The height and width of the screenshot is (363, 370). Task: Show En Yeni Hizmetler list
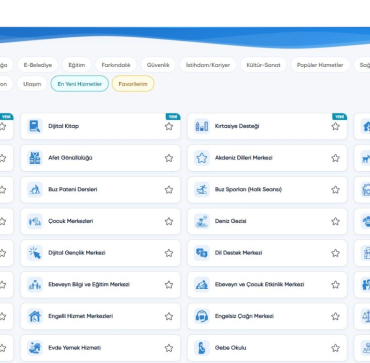click(x=80, y=84)
